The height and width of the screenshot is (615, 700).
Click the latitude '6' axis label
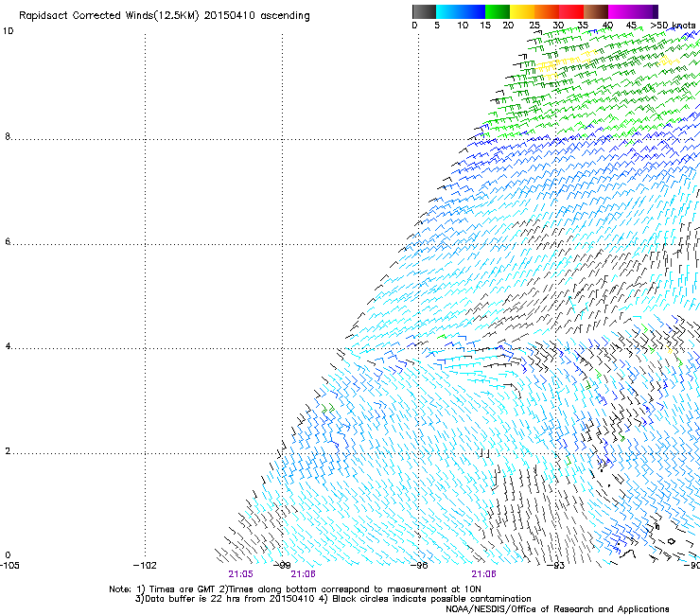tap(8, 241)
